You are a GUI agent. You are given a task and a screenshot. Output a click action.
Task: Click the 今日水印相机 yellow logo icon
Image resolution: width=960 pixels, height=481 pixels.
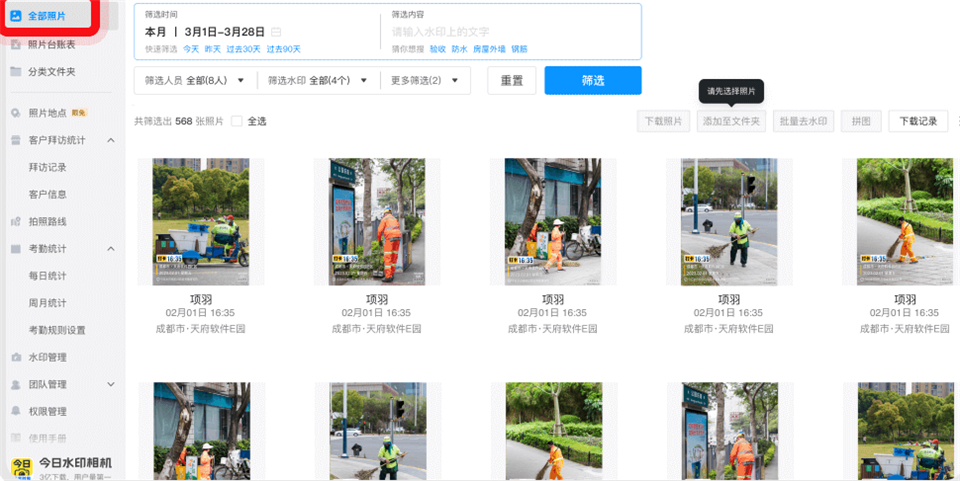[x=21, y=469]
